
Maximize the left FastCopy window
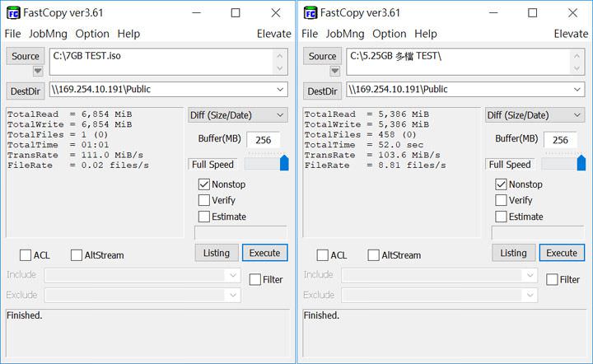pos(236,13)
